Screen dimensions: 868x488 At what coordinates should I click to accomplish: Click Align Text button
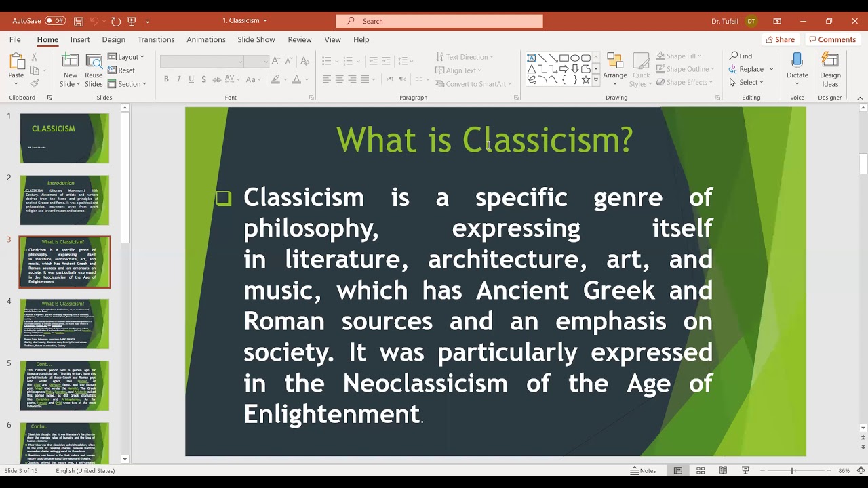coord(459,70)
